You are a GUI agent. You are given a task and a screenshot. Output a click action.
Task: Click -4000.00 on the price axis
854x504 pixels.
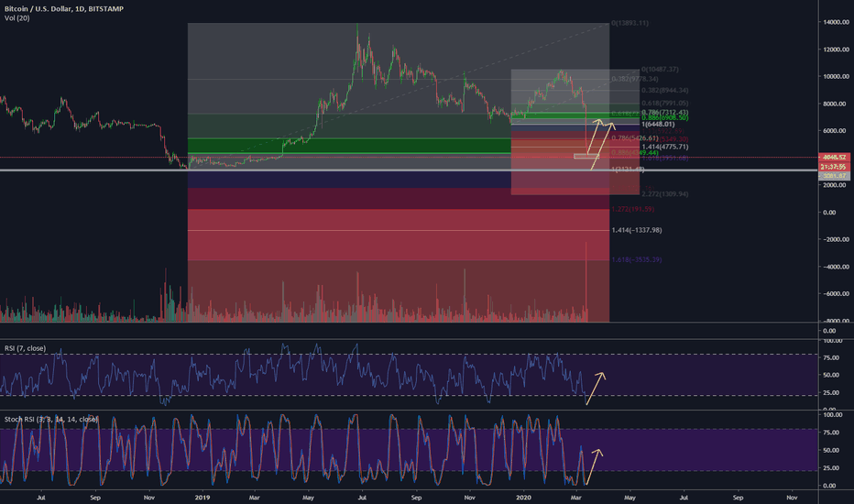point(835,267)
